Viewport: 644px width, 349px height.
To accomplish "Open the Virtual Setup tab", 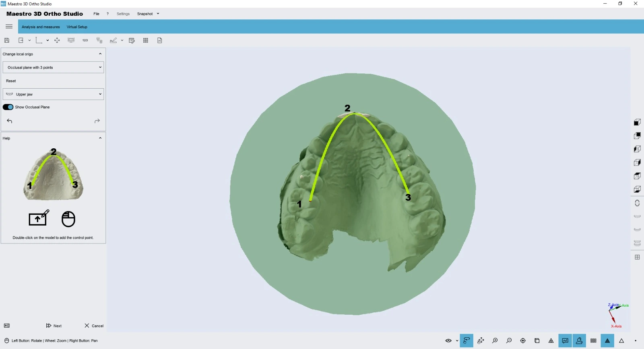I will [x=77, y=27].
